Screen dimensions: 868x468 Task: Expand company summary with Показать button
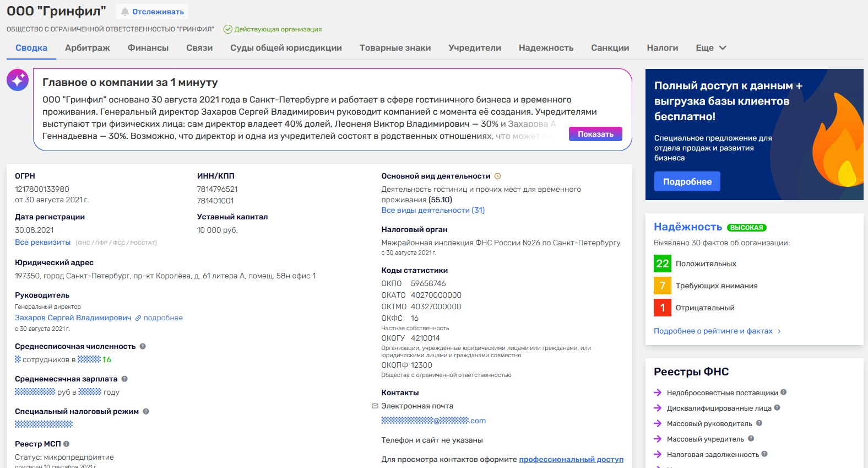(595, 134)
